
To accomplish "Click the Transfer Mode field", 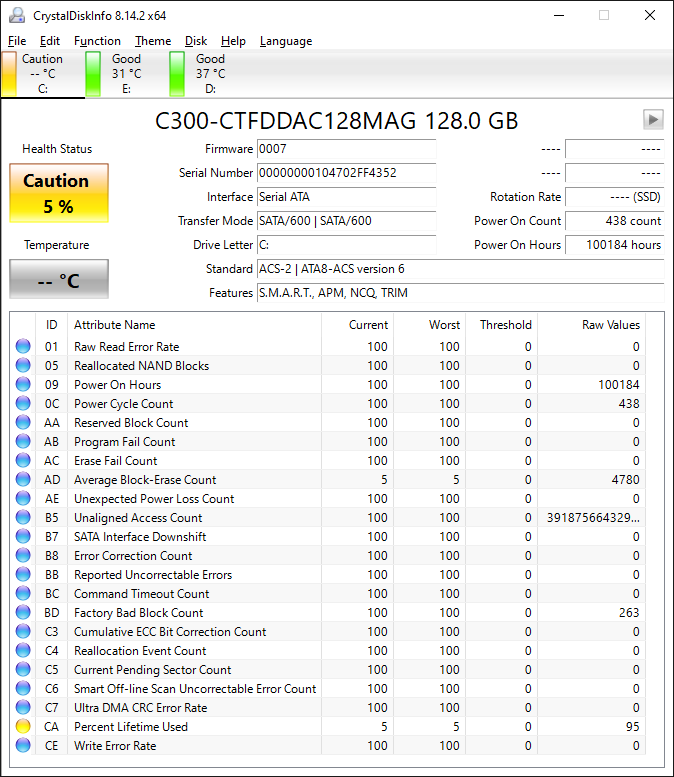I will point(346,221).
